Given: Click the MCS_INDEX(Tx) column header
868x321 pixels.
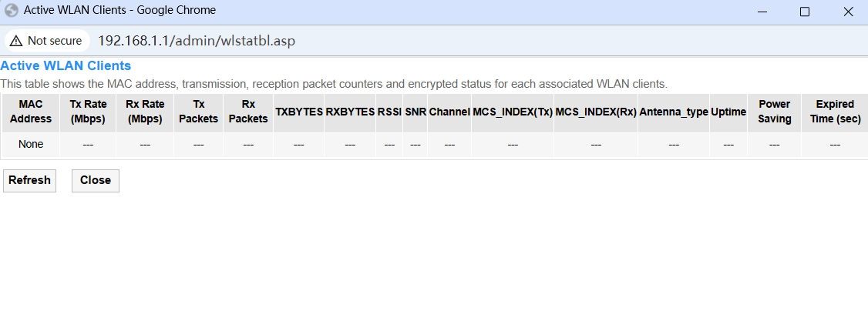Looking at the screenshot, I should click(x=513, y=112).
